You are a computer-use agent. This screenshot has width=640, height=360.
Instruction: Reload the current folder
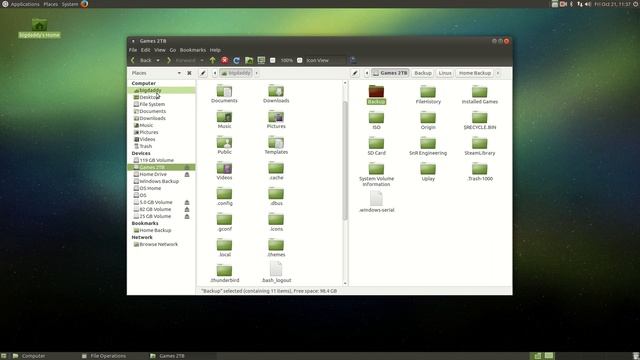pyautogui.click(x=236, y=60)
